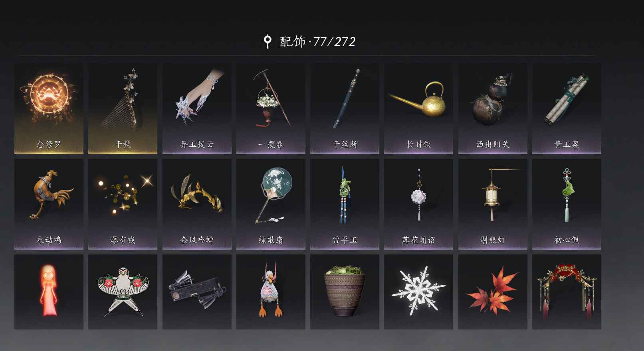Choose the 千秋 harp accessory card

click(123, 108)
